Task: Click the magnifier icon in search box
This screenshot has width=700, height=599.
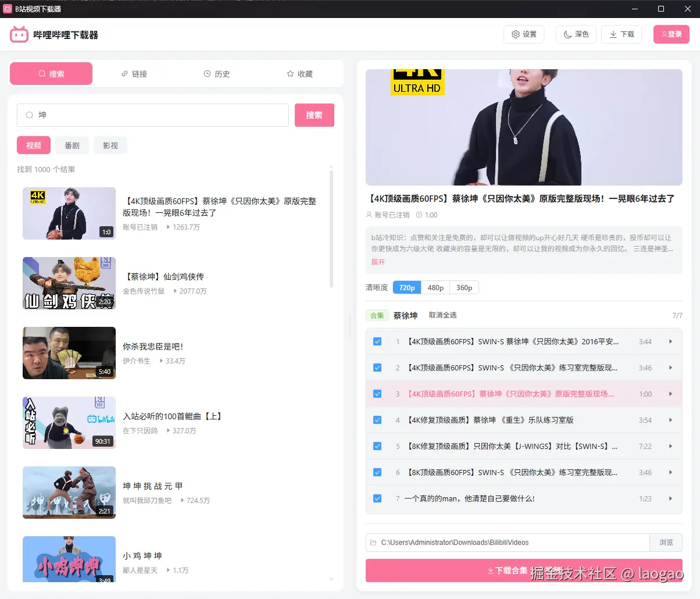Action: point(29,115)
